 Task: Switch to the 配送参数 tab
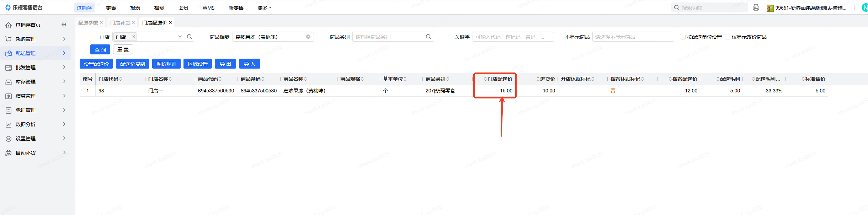pyautogui.click(x=88, y=23)
